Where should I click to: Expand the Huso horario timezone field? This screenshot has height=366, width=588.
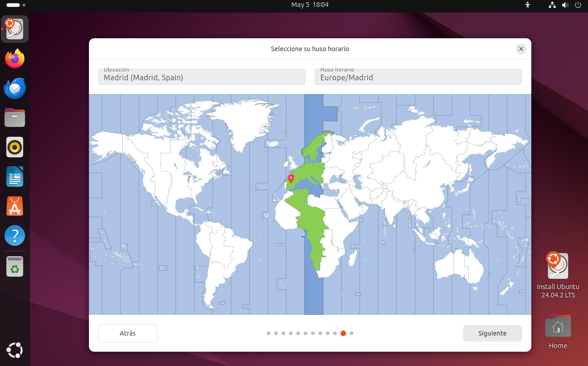click(418, 77)
